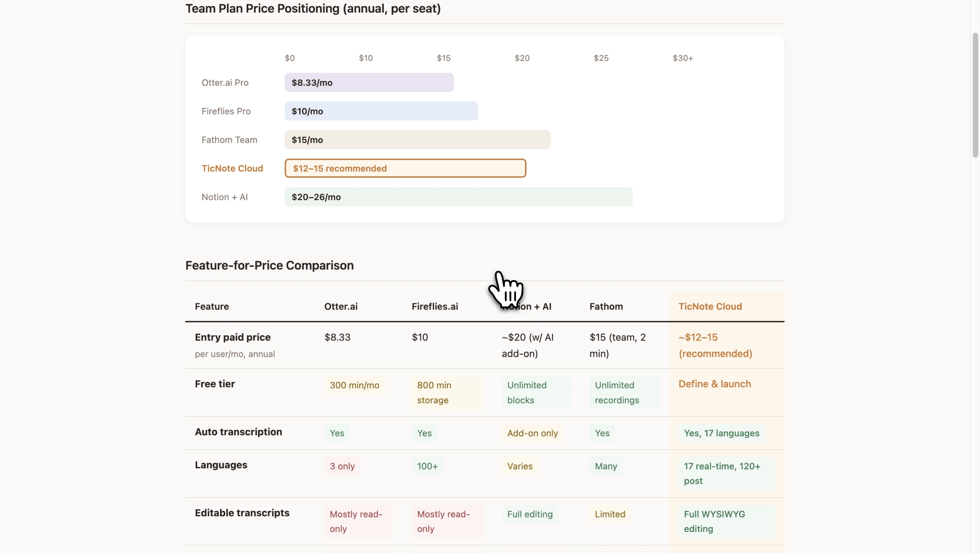Click the $25 axis label
The width and height of the screenshot is (980, 553).
coord(601,58)
